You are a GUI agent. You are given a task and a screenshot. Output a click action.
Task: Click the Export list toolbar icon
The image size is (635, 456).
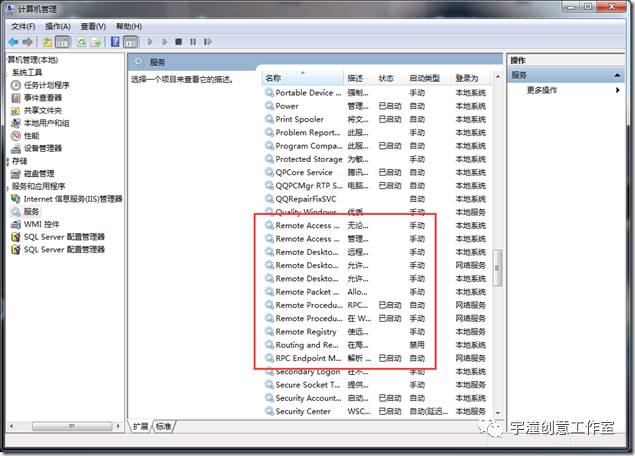pos(96,42)
